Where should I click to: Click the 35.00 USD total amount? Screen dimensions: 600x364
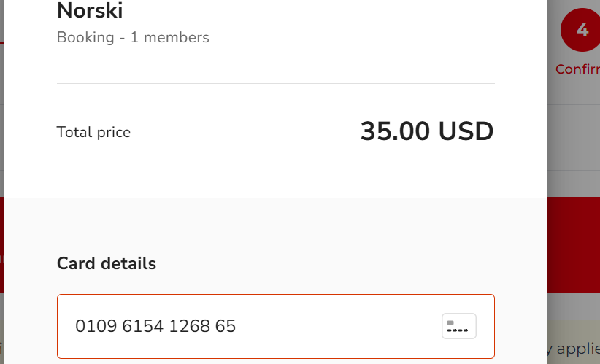(427, 131)
